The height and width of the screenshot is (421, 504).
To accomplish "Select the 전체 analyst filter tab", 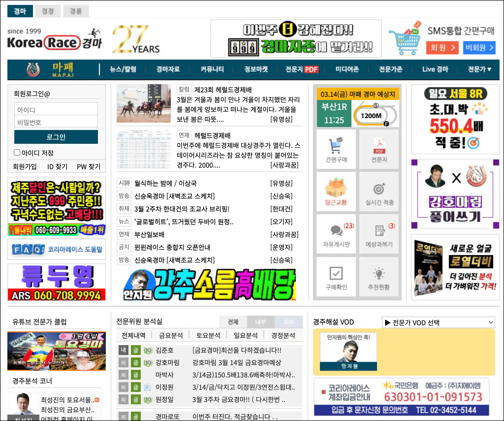I will (233, 322).
